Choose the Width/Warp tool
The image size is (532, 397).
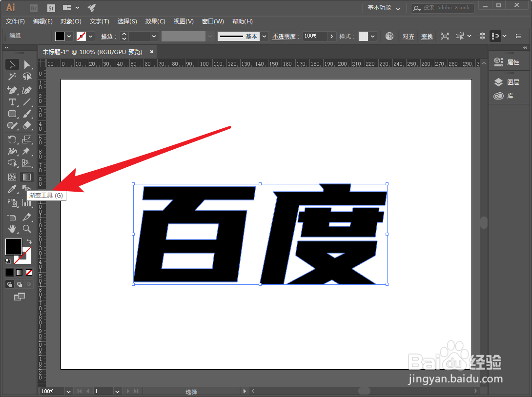click(12, 151)
